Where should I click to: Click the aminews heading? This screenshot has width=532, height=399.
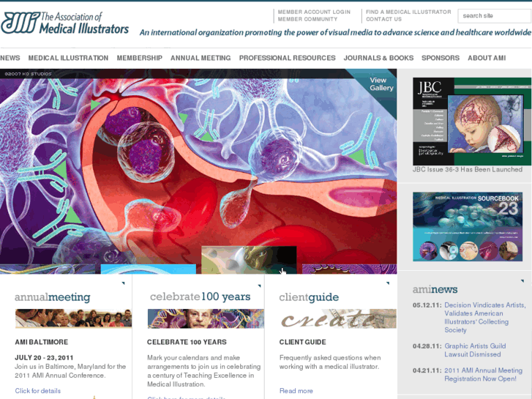tap(435, 289)
